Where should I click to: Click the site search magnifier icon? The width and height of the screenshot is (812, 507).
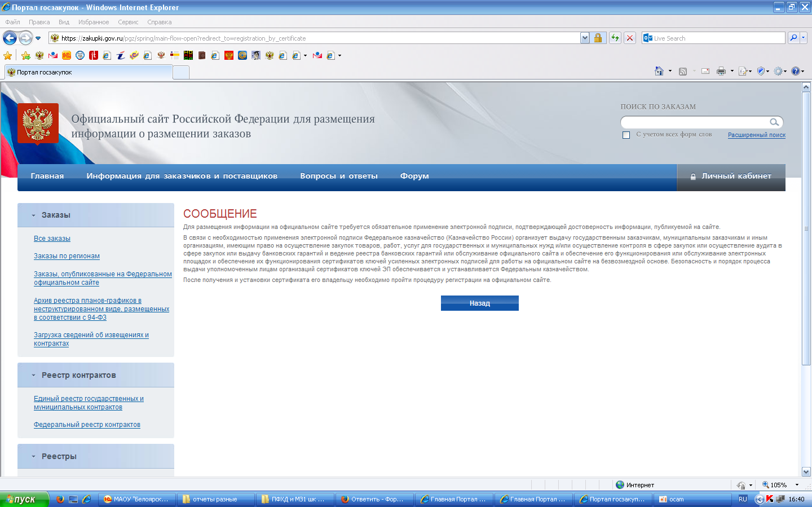click(774, 122)
